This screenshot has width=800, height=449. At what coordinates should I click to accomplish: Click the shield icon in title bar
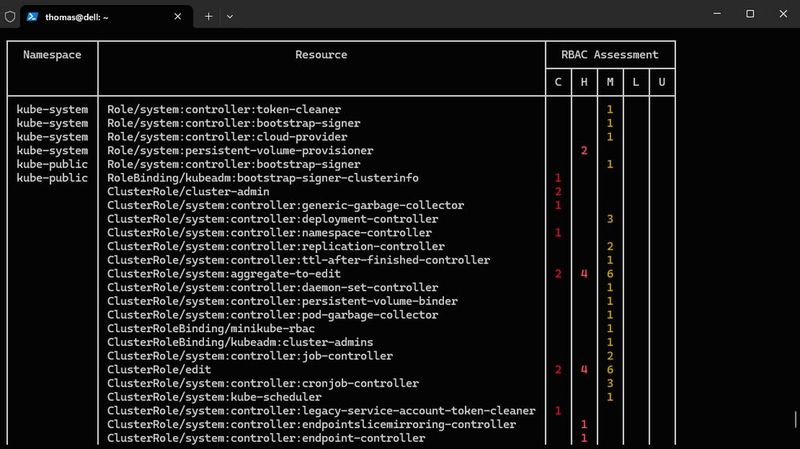[10, 17]
